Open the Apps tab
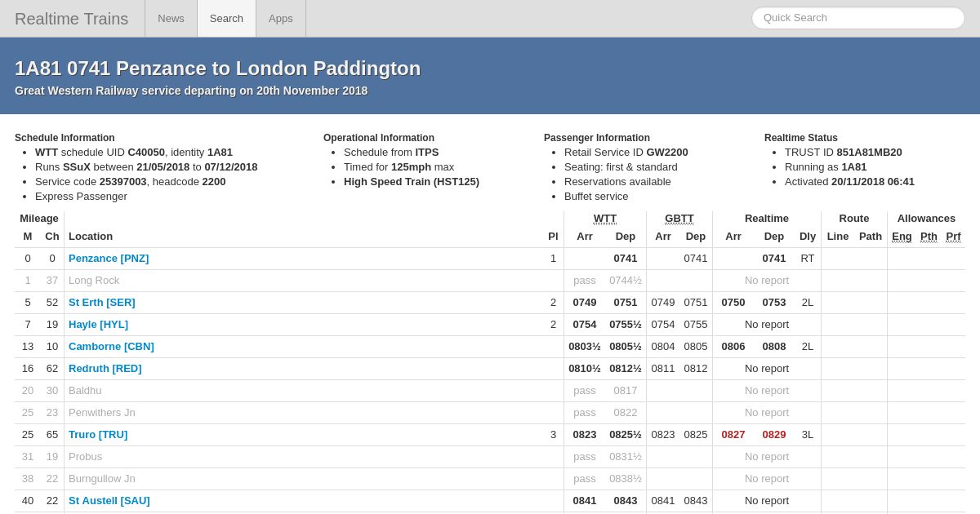 pyautogui.click(x=281, y=19)
